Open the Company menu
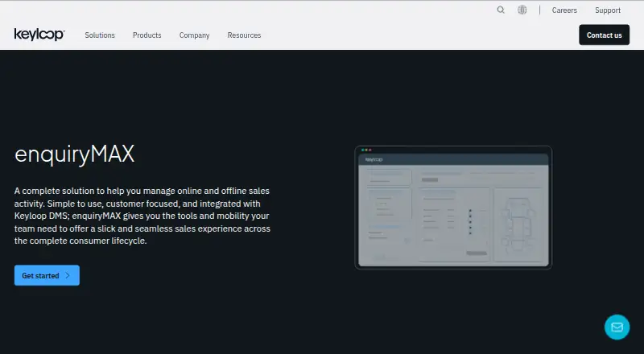 coord(194,35)
